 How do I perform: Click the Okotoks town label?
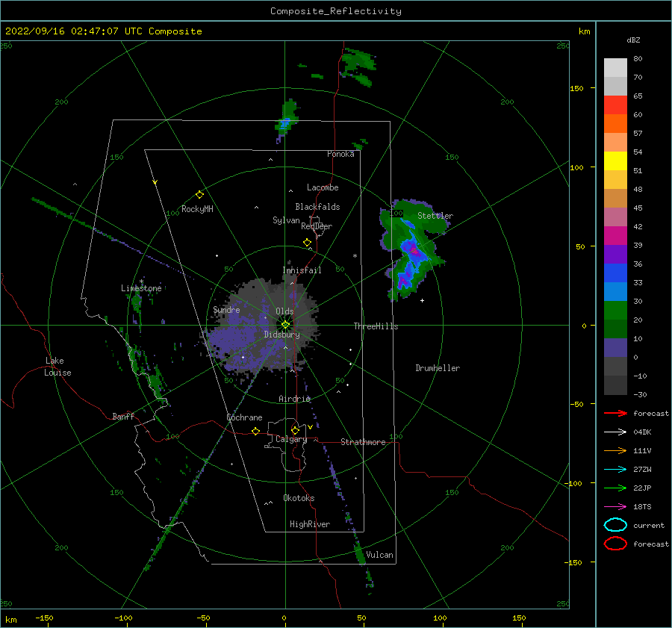tap(299, 498)
